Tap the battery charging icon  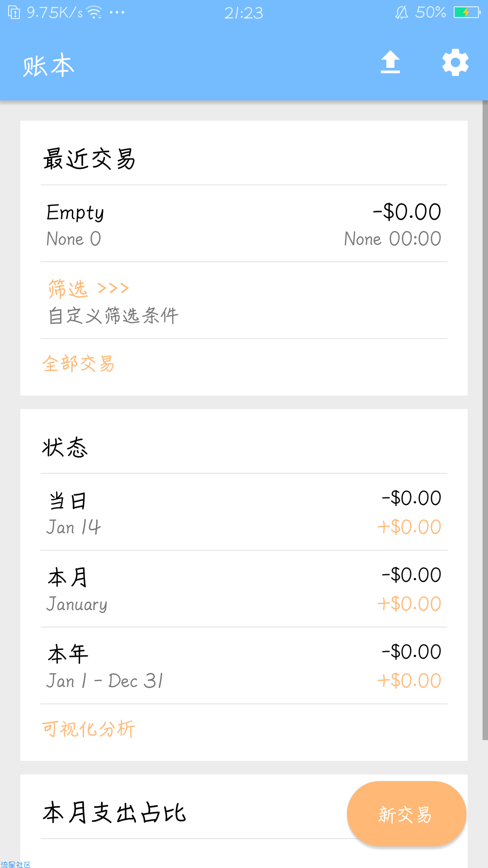point(467,13)
